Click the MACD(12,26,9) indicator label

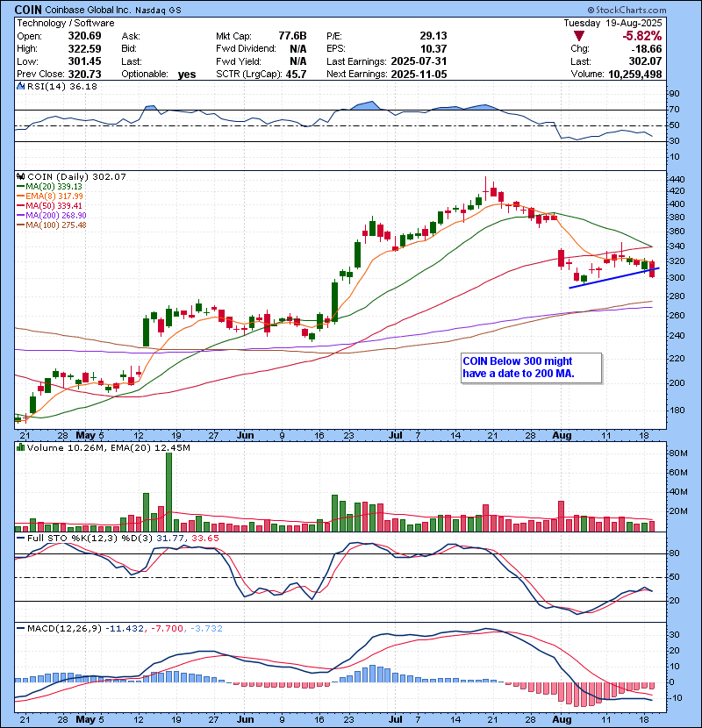coord(64,629)
